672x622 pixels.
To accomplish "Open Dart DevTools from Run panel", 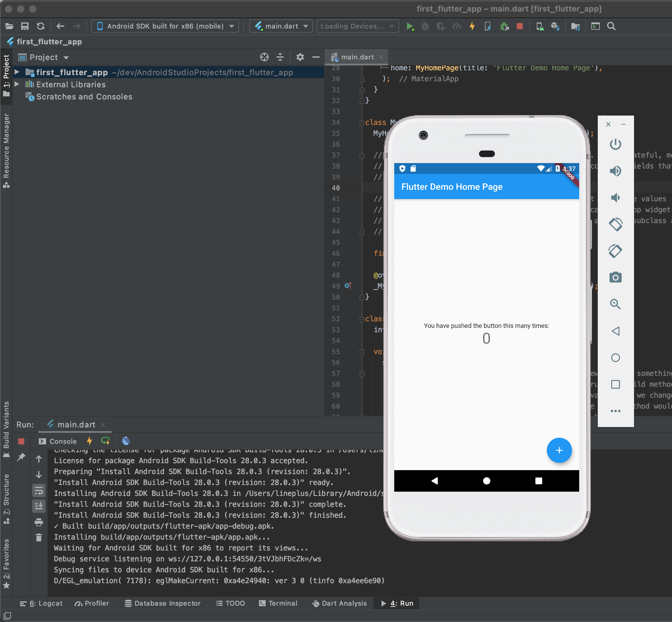I will [126, 441].
